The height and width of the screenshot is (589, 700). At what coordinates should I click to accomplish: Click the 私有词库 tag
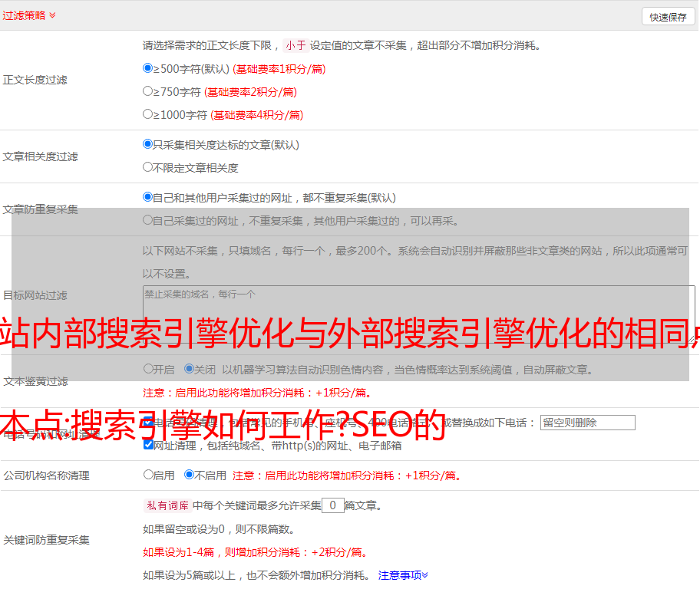coord(168,505)
